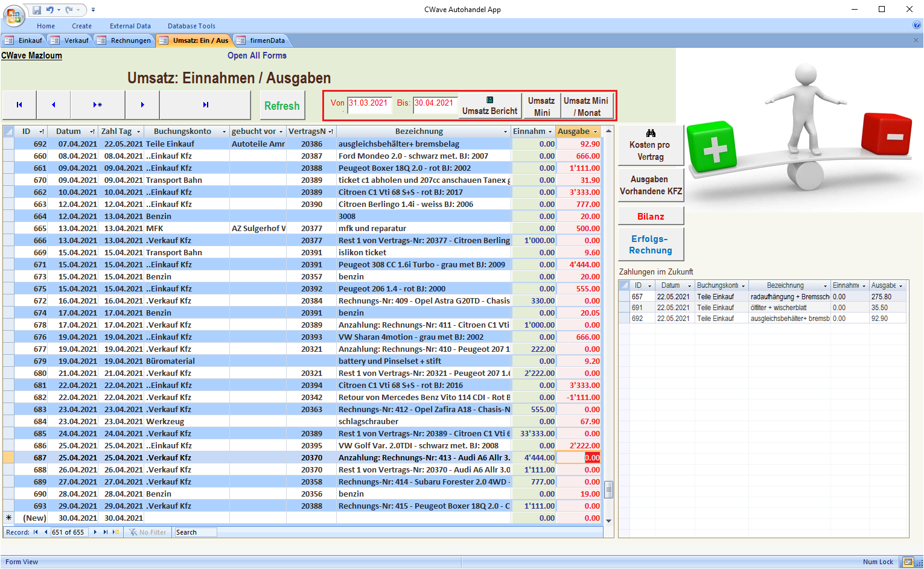Go to previous record with large arrow button
The width and height of the screenshot is (924, 569).
click(53, 105)
